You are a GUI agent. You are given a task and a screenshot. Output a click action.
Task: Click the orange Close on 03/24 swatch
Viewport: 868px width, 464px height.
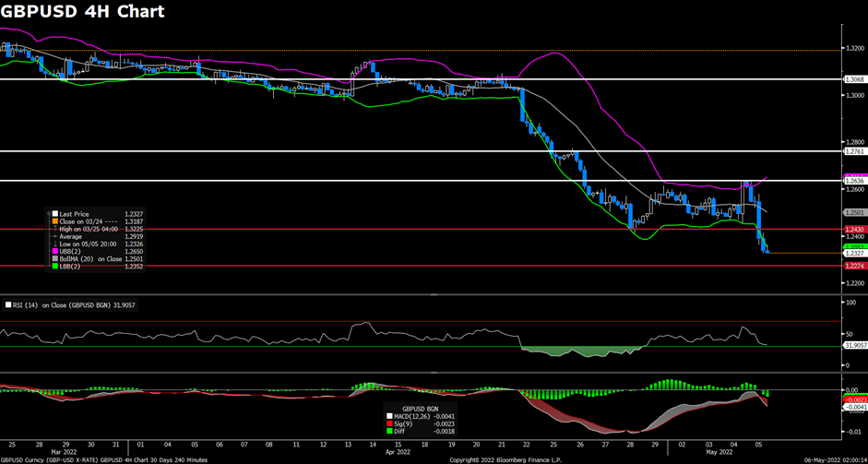[54, 220]
